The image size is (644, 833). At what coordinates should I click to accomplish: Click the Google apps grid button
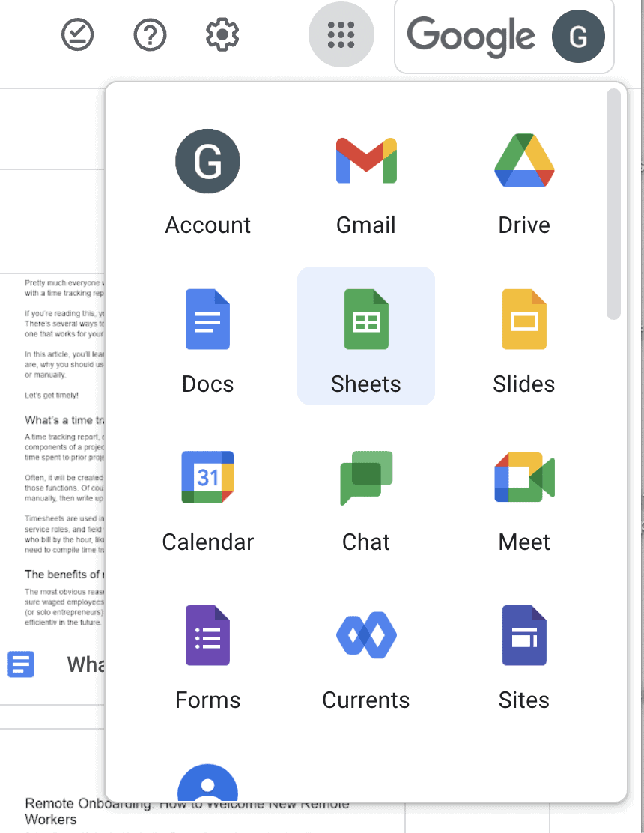[341, 35]
